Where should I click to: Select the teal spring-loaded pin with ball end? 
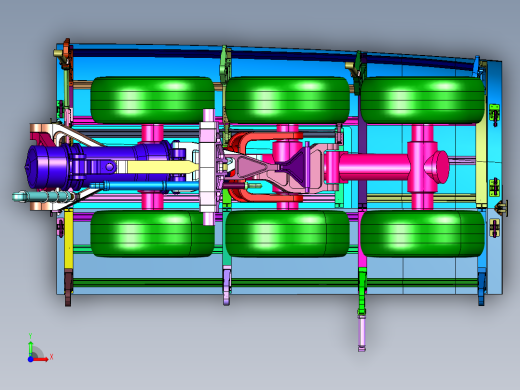pyautogui.click(x=43, y=197)
